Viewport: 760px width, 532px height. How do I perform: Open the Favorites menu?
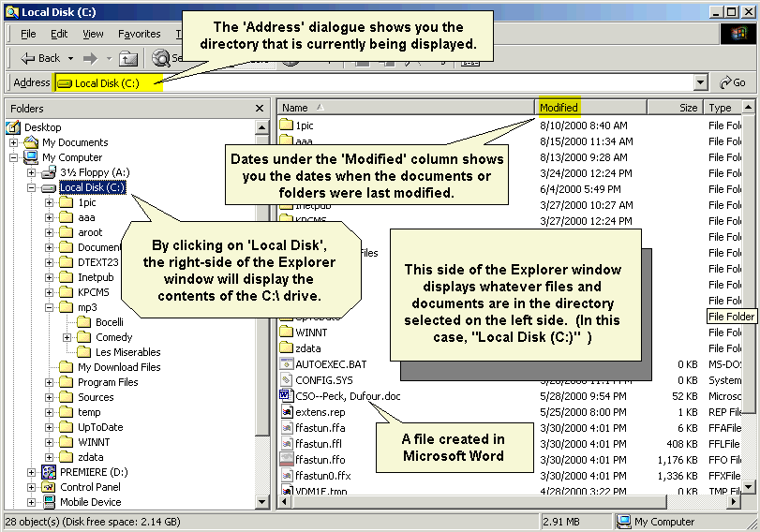[139, 34]
